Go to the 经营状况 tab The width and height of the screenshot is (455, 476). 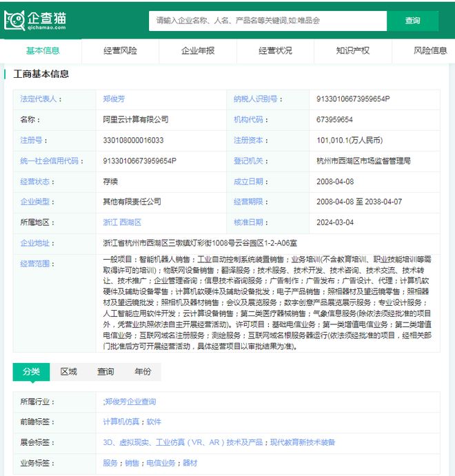tap(275, 51)
